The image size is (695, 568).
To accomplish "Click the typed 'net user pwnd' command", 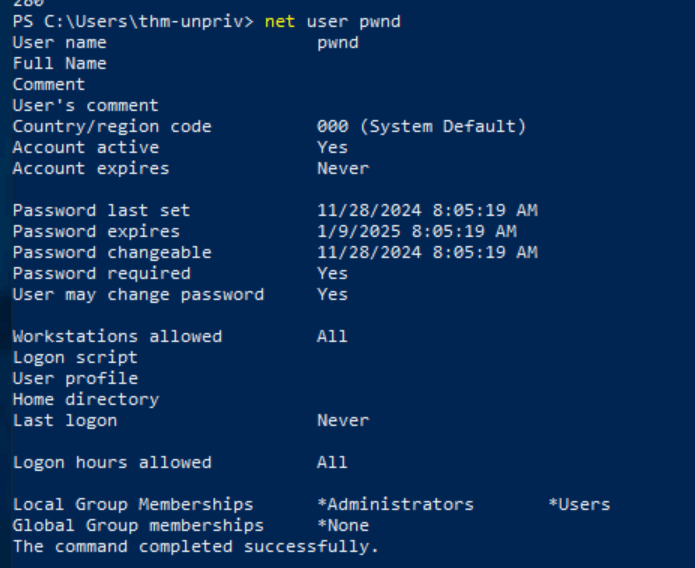I will coord(332,21).
